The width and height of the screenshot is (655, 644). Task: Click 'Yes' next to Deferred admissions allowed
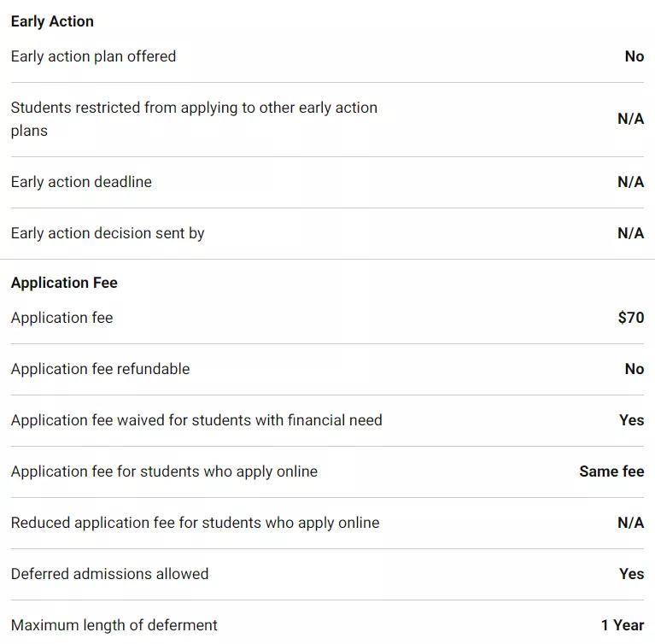[632, 574]
